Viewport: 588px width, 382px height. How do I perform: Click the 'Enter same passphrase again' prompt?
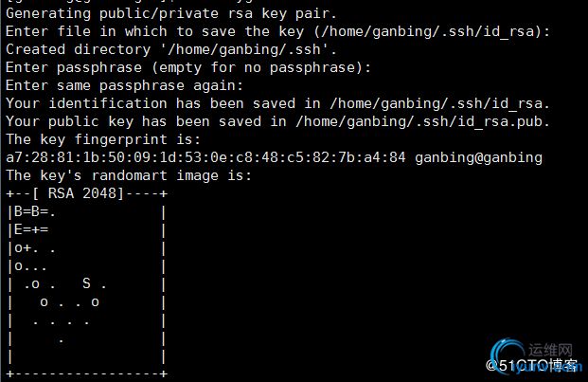point(112,85)
